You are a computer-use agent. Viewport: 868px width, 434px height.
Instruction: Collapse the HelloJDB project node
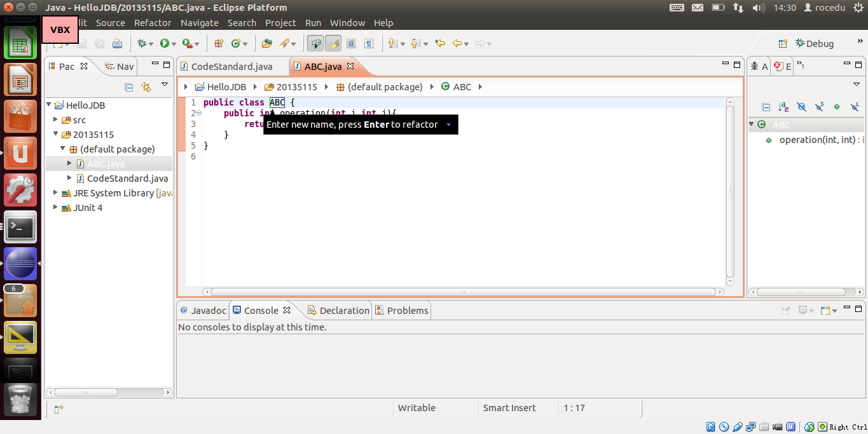(50, 105)
